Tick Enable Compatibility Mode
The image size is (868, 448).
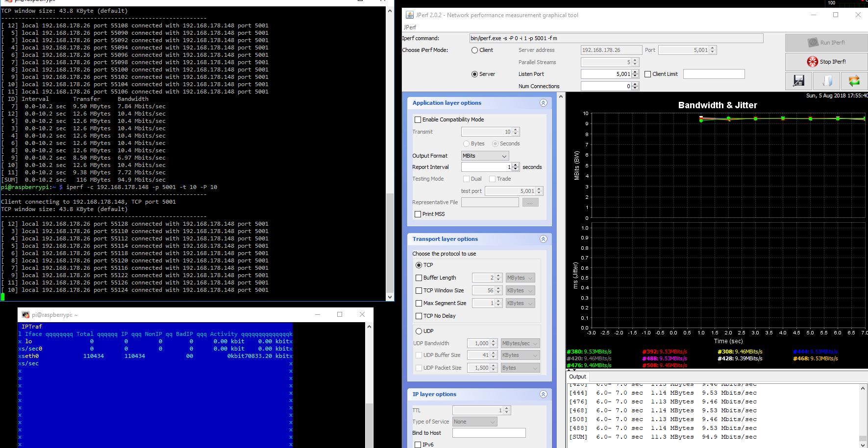pos(418,119)
